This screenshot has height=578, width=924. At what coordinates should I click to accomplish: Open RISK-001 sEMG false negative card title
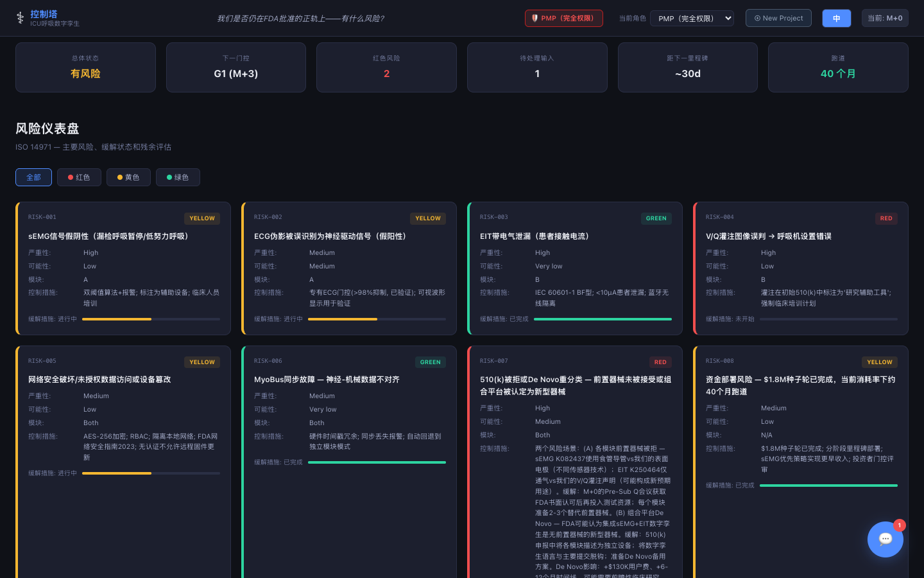[110, 236]
